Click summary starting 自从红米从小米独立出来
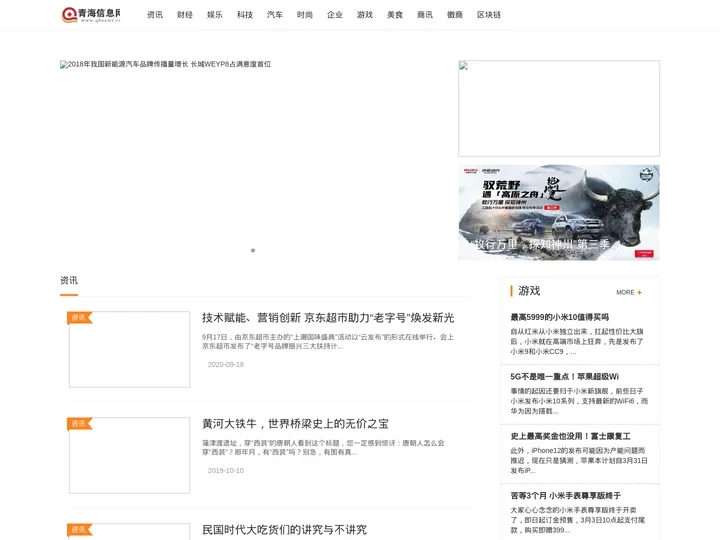The width and height of the screenshot is (720, 540). coord(577,342)
